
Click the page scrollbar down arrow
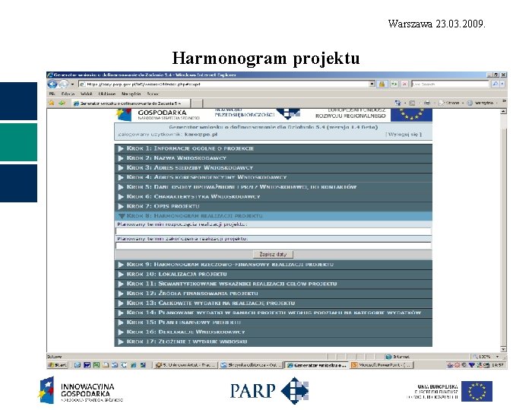[x=503, y=349]
